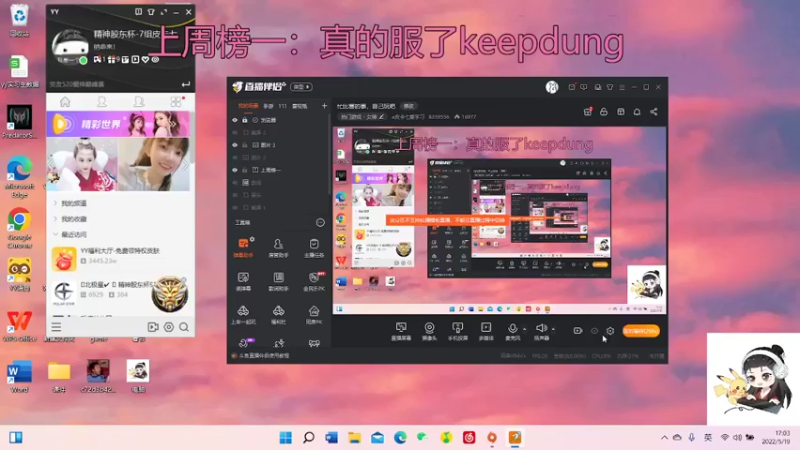Screen dimensions: 800x450
Task: Show the hidden 图片 2 source via its eye
Action: 235,157
